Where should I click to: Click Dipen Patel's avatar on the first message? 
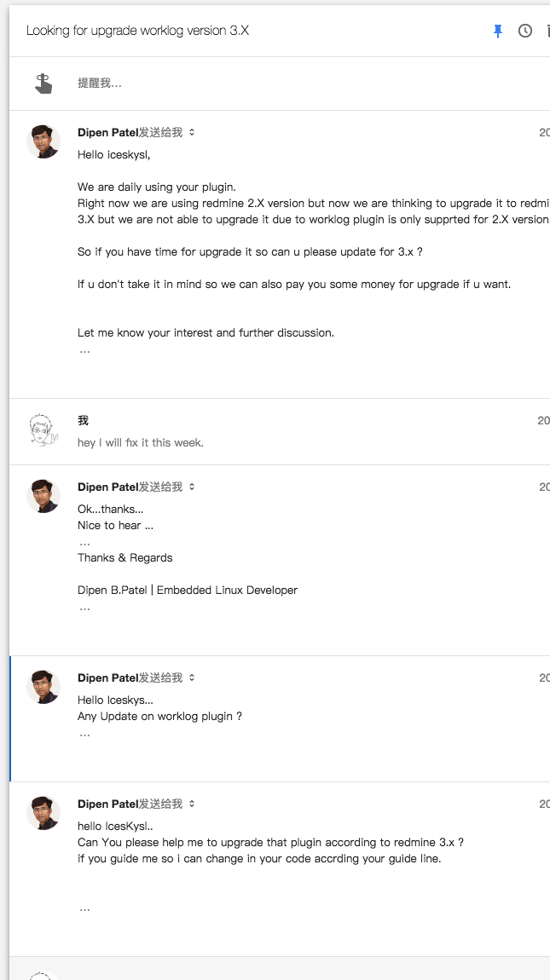pyautogui.click(x=43, y=141)
